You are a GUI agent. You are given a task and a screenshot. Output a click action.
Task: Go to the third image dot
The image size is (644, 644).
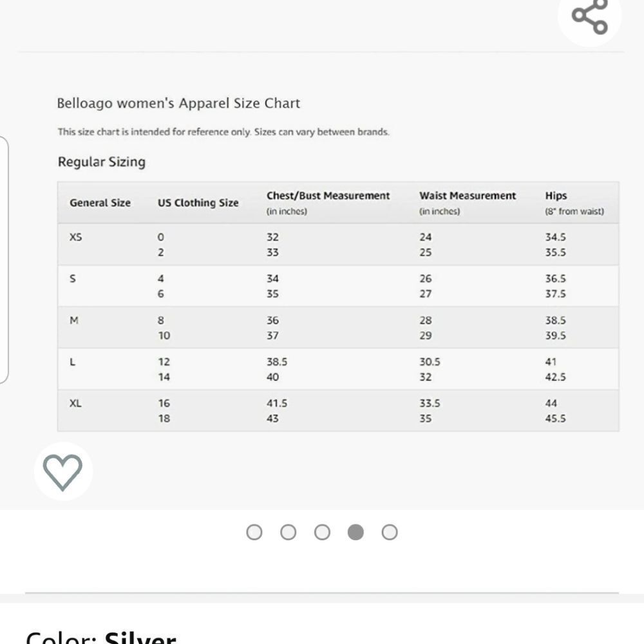coord(322,533)
